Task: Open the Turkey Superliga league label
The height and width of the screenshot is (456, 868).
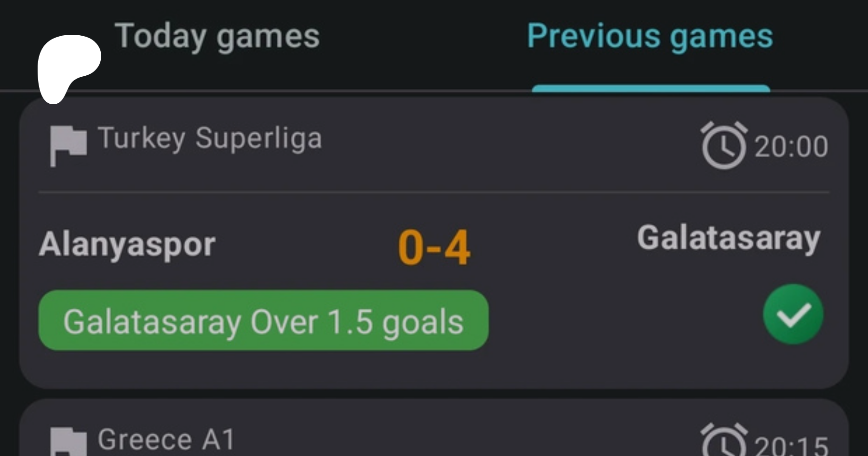Action: pos(210,138)
